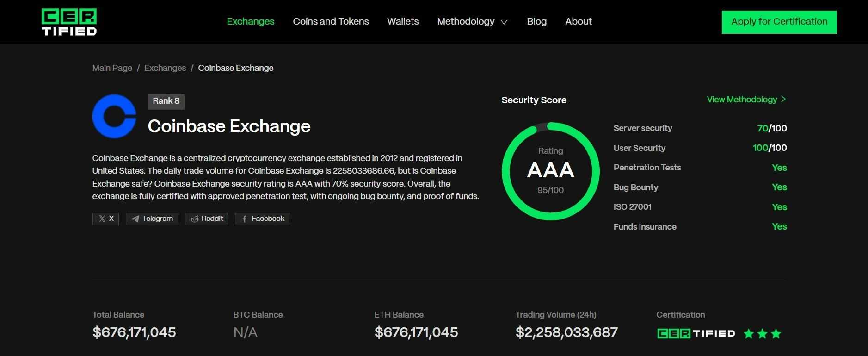
Task: Expand the Methodology dropdown menu
Action: coord(472,22)
